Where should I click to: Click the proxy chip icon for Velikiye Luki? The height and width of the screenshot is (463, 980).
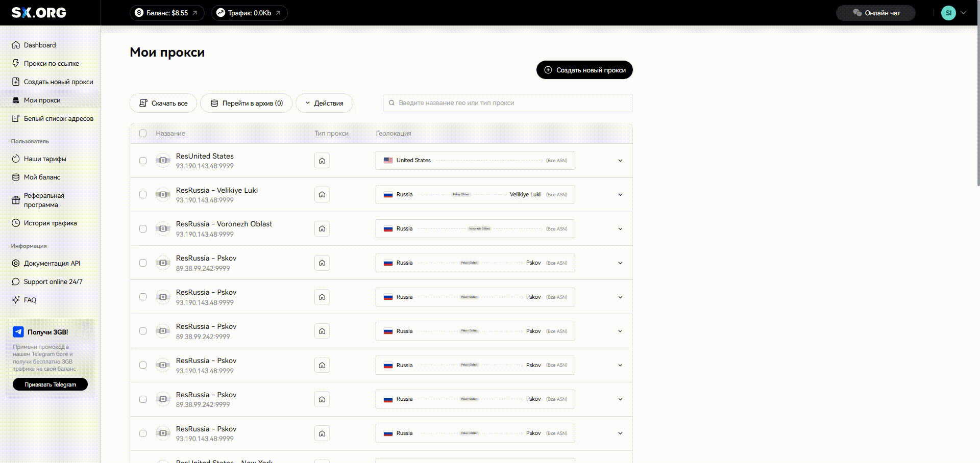[163, 195]
